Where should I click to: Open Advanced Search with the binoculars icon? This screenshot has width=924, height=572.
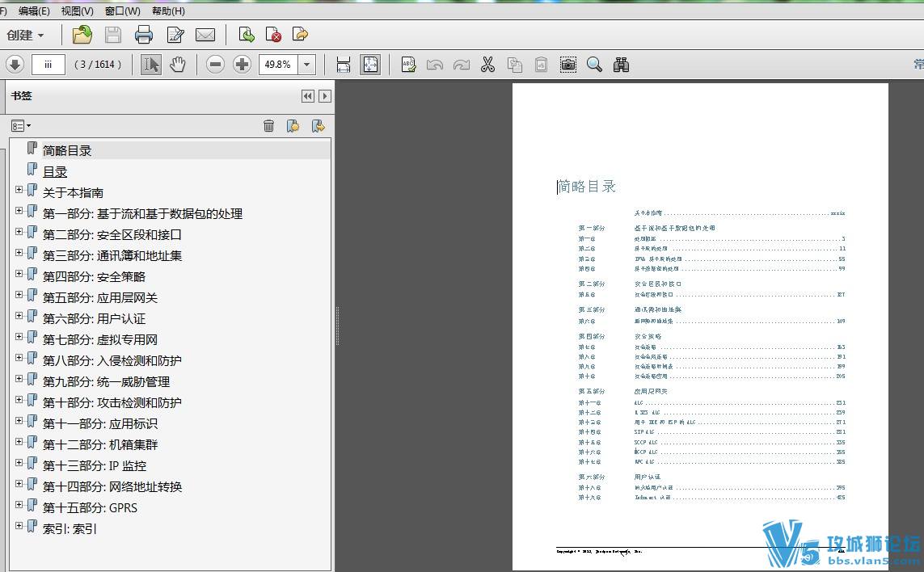[622, 64]
